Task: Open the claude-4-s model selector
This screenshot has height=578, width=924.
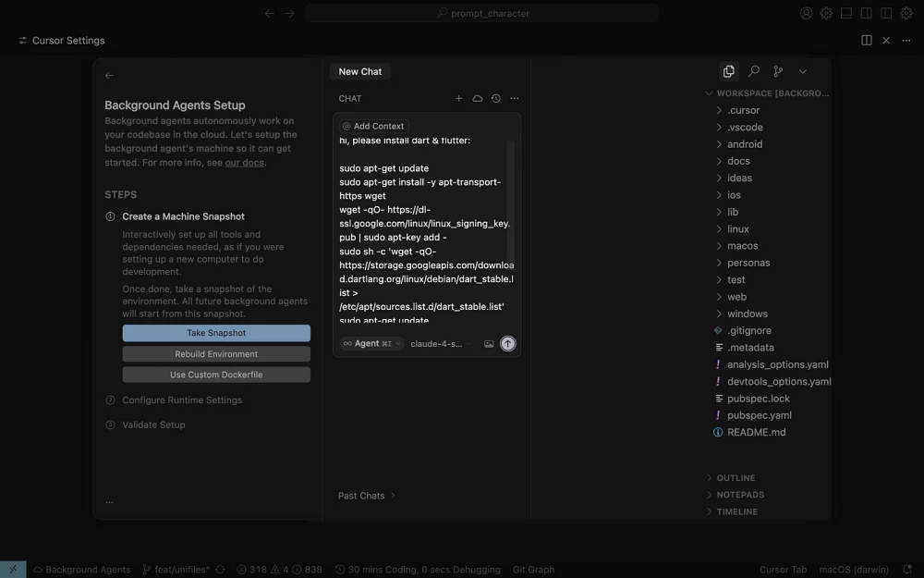Action: pos(440,343)
